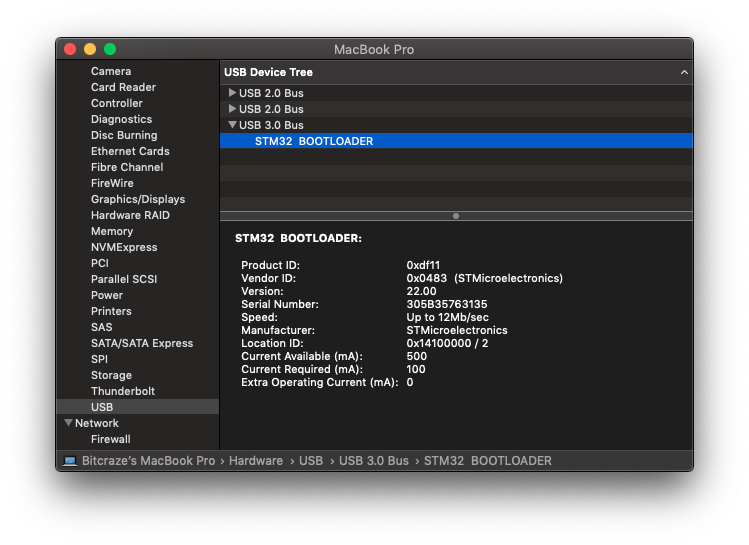
Task: Zoom the window with green button
Action: 110,49
